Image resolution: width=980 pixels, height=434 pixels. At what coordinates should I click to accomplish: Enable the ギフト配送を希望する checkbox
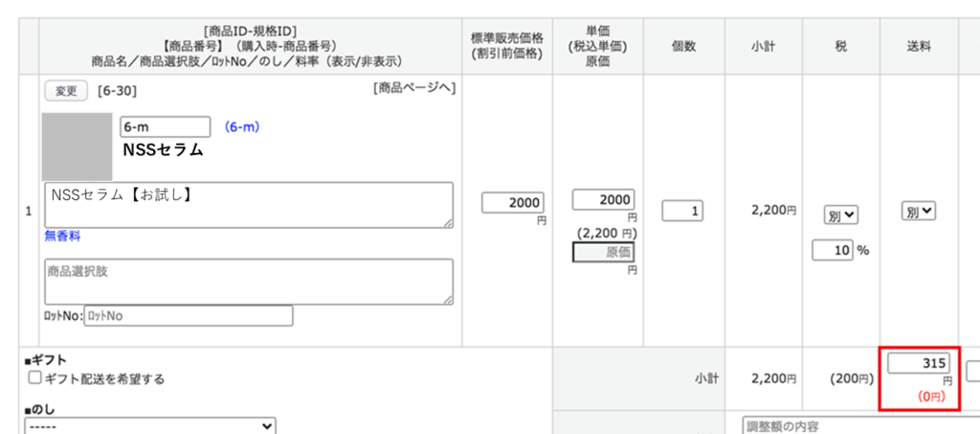point(34,378)
